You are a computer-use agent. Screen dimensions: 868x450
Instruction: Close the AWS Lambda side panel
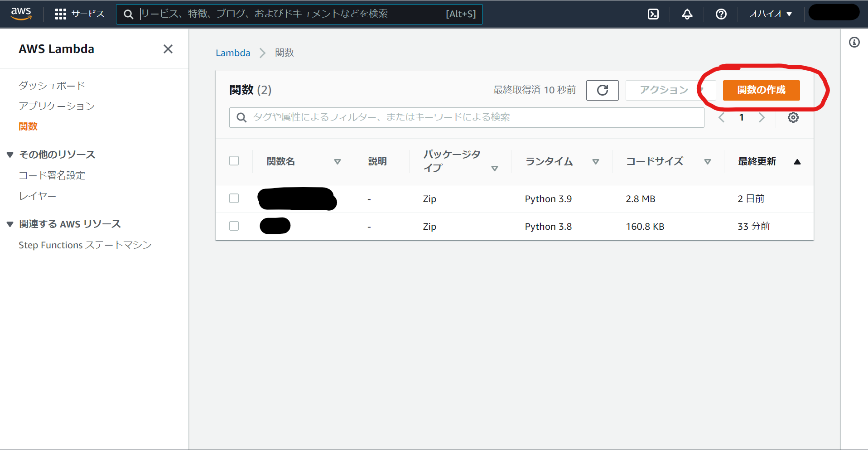coord(168,49)
